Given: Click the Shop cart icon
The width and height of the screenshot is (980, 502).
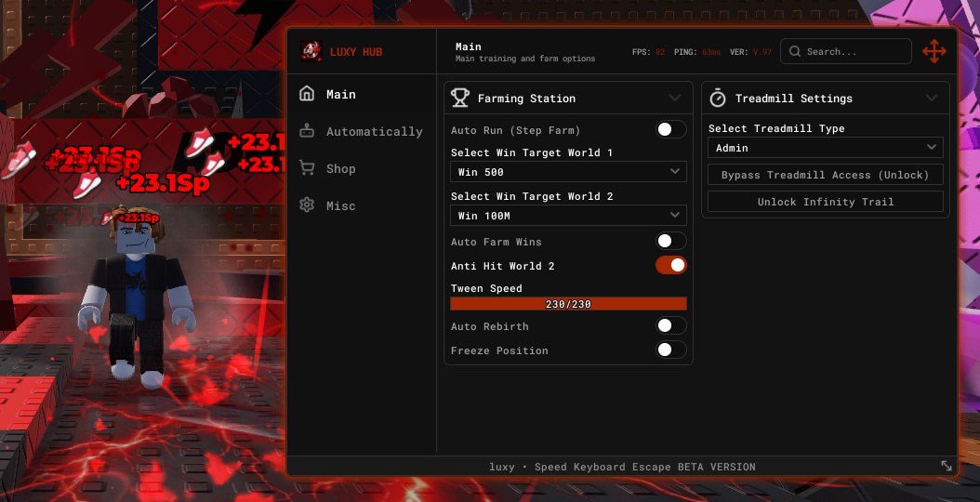Looking at the screenshot, I should [x=306, y=168].
